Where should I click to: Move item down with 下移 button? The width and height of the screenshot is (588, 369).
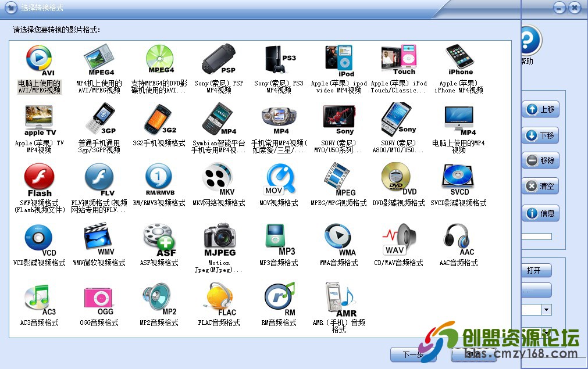coord(540,135)
